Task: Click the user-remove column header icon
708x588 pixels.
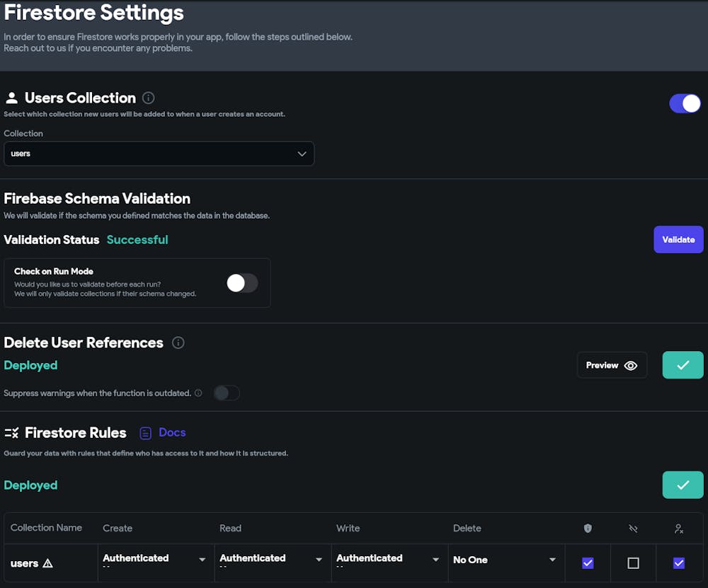Action: tap(679, 529)
